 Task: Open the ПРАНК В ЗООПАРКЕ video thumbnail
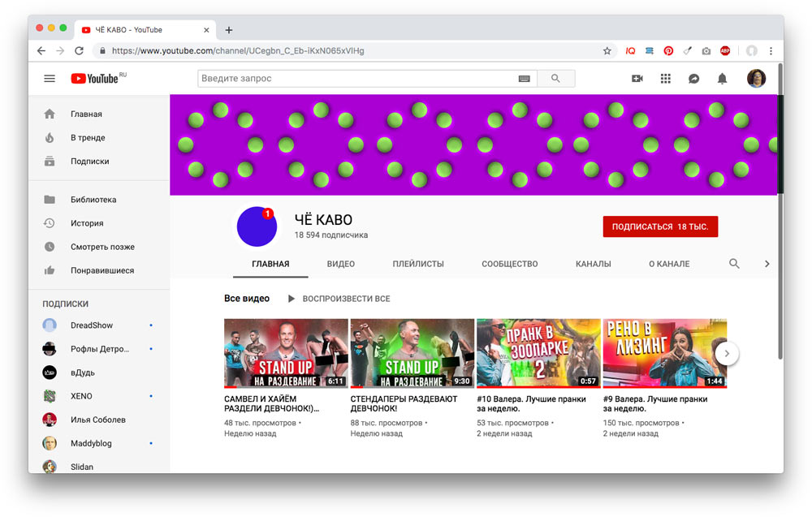click(538, 353)
